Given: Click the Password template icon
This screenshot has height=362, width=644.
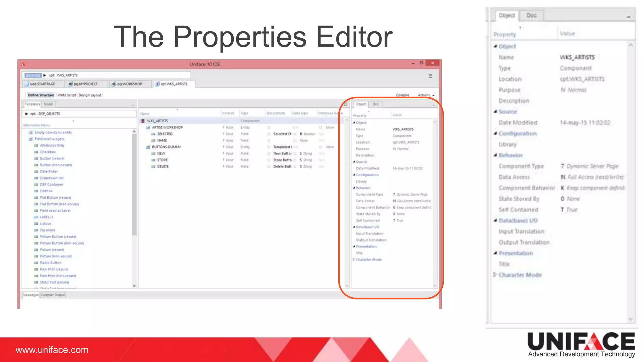Looking at the screenshot, I should (x=36, y=230).
